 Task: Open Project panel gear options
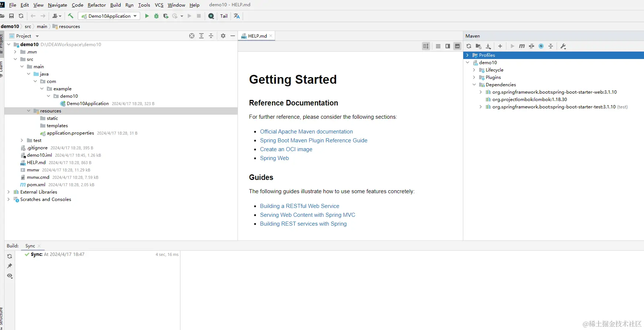click(x=223, y=36)
